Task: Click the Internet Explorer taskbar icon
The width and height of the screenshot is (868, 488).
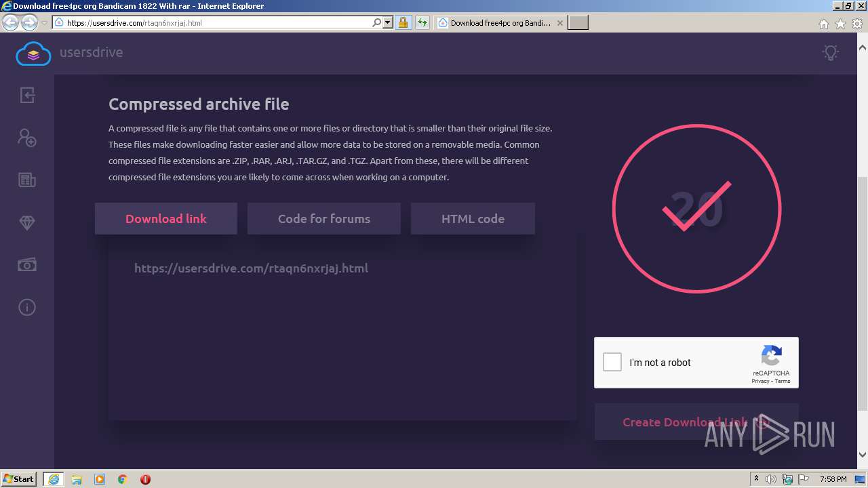Action: coord(54,479)
